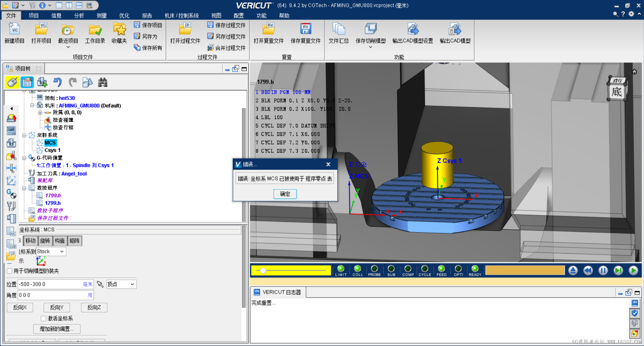
Task: Select the non-italic 1799.h NC program
Action: pos(53,203)
